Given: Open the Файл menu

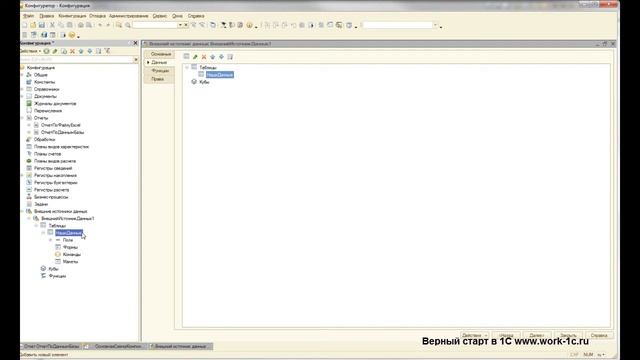Looking at the screenshot, I should 29,16.
